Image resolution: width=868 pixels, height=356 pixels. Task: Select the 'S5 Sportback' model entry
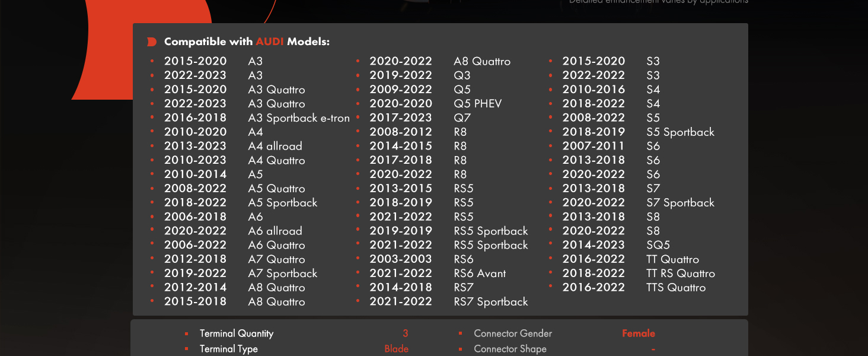[681, 132]
